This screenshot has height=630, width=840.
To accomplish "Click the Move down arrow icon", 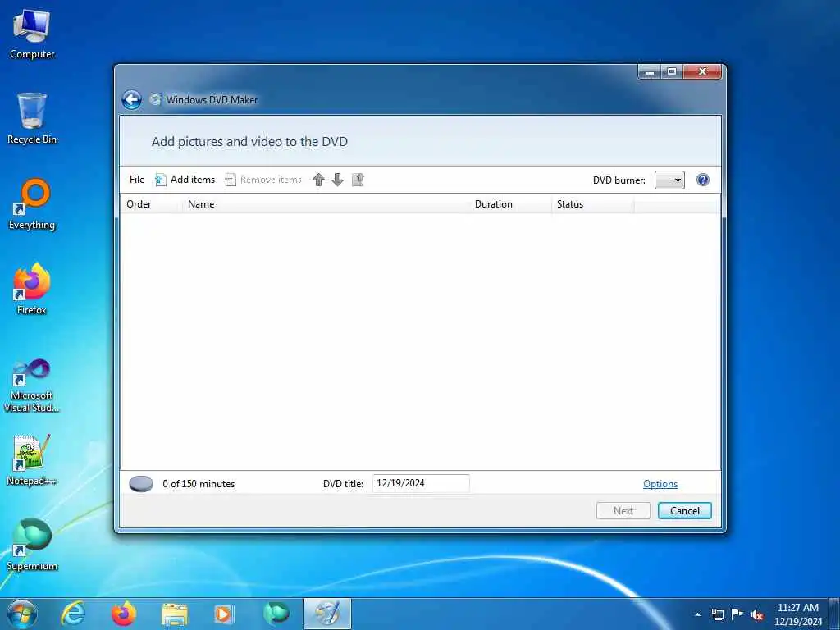I will tap(337, 180).
